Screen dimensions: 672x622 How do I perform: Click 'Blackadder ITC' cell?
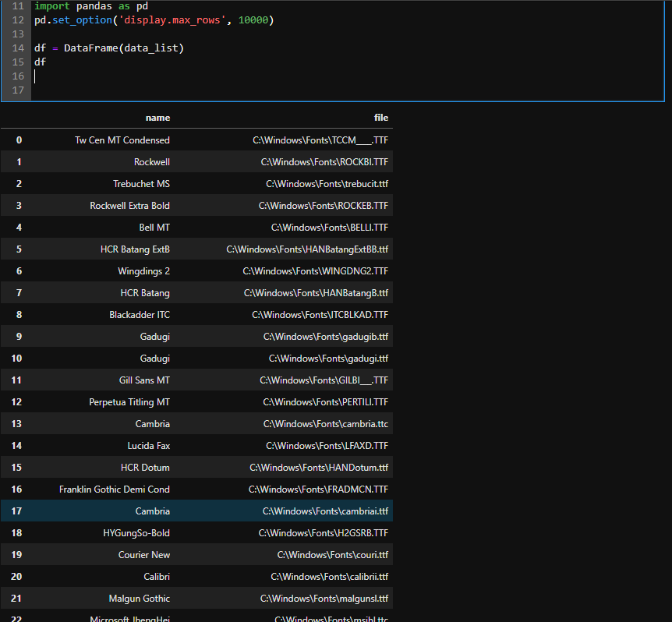tap(140, 315)
